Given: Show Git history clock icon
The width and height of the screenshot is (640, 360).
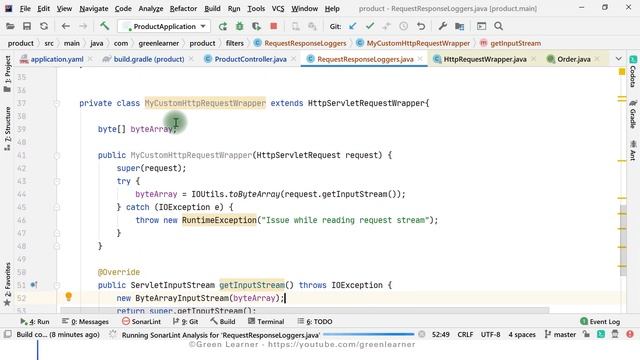Looking at the screenshot, I should pyautogui.click(x=403, y=27).
